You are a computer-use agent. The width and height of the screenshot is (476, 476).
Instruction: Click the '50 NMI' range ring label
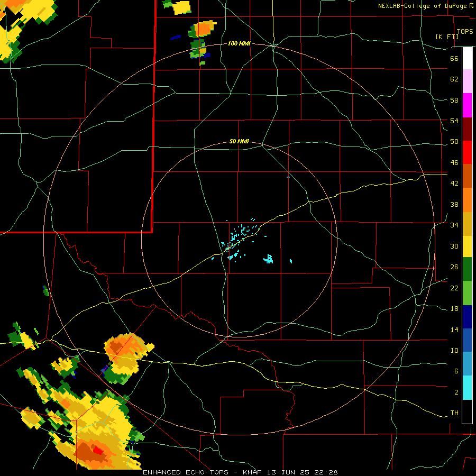pos(239,141)
